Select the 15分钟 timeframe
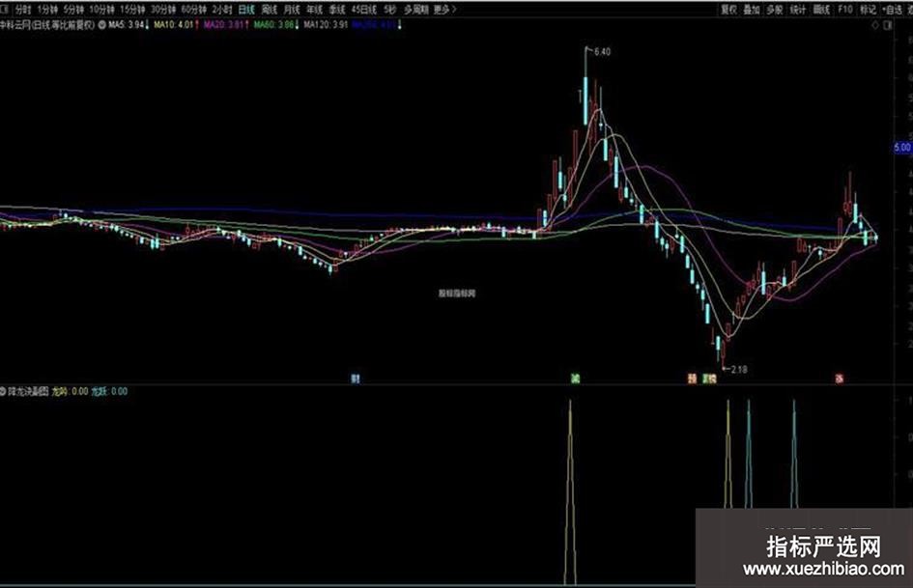 (x=132, y=10)
